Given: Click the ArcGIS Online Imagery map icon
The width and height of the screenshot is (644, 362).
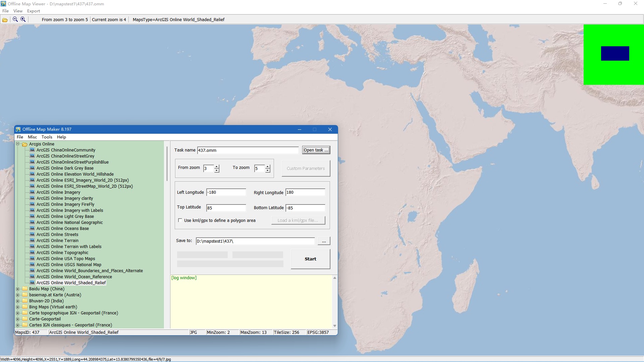Looking at the screenshot, I should [32, 192].
